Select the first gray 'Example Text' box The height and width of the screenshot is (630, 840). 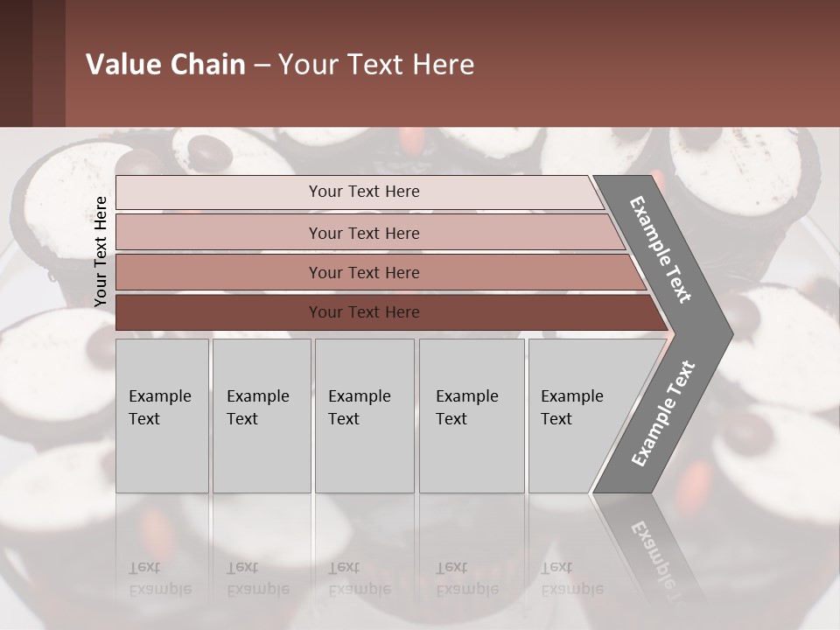(x=162, y=416)
